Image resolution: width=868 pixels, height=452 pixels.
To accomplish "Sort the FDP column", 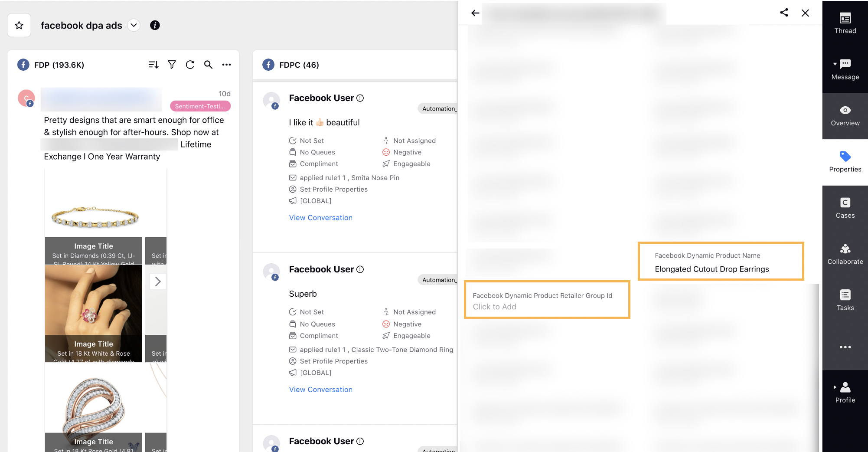I will click(153, 65).
